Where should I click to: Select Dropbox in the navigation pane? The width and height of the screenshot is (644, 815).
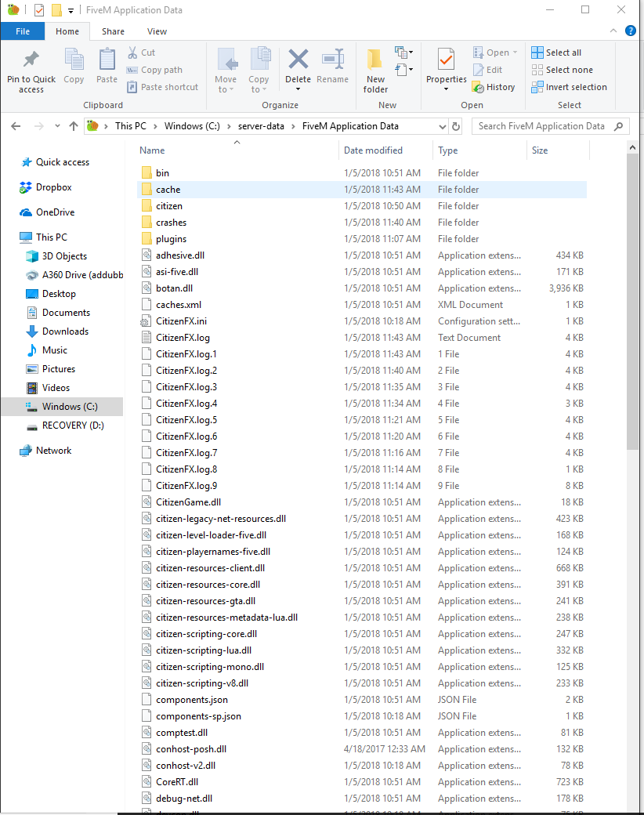pos(53,187)
